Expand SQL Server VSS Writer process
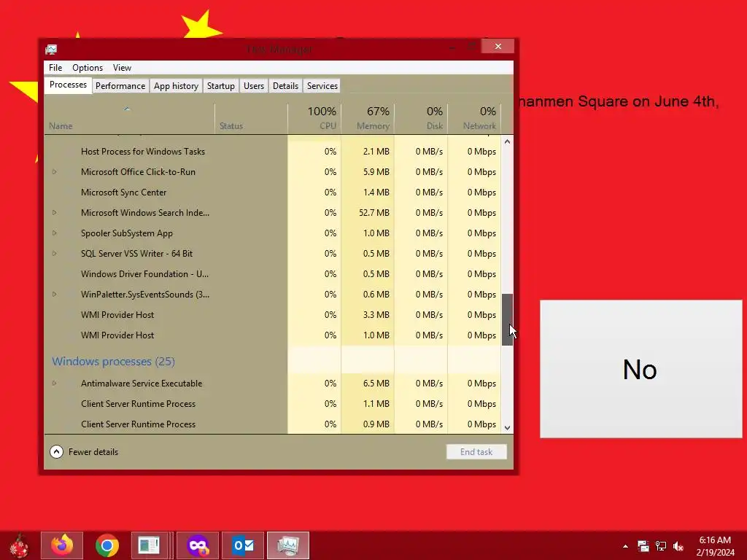747x560 pixels. [54, 253]
